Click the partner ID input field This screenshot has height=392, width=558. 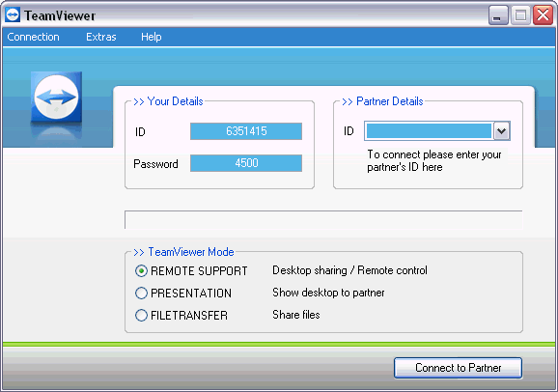pyautogui.click(x=429, y=131)
